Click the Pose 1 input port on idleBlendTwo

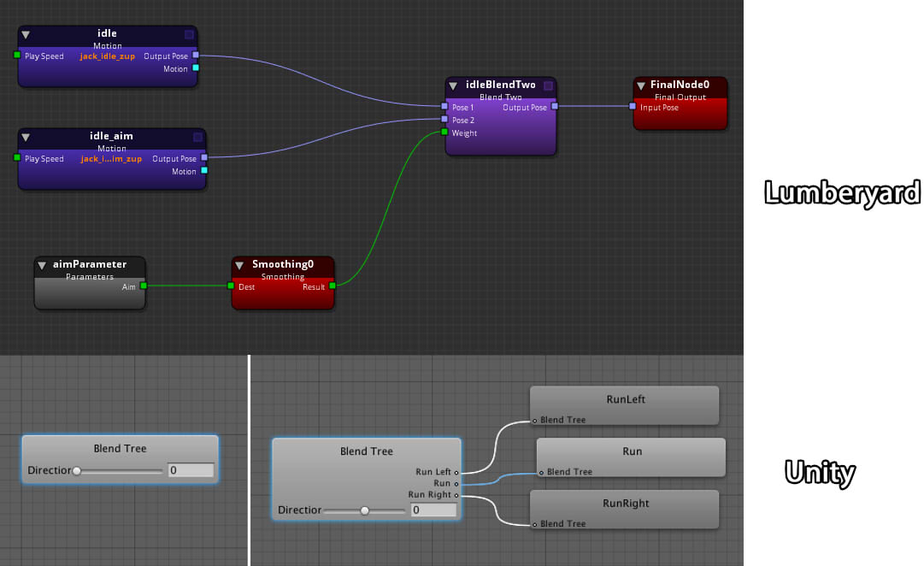coord(444,107)
